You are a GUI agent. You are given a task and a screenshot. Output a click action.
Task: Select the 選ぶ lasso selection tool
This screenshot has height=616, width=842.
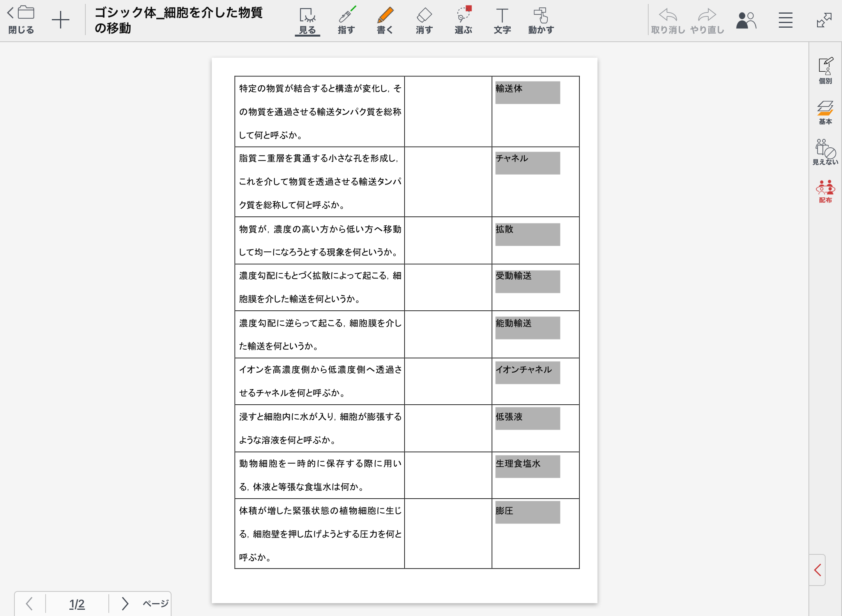click(x=463, y=20)
